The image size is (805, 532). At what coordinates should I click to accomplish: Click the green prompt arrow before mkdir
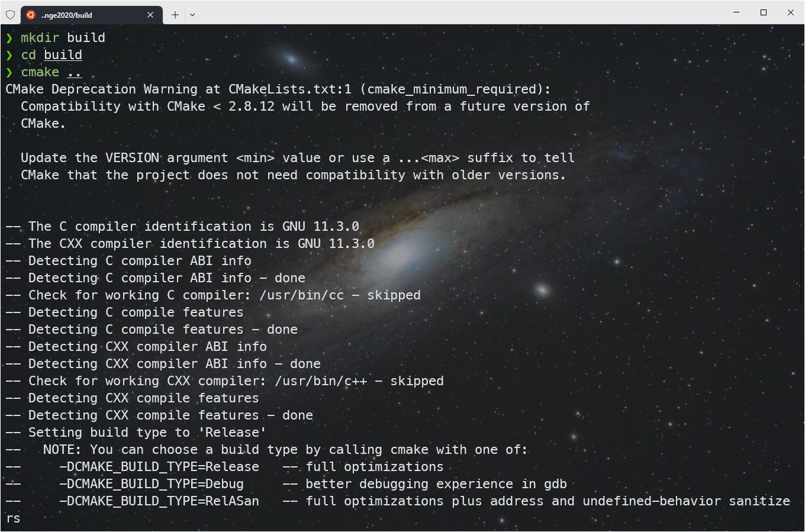coord(9,38)
